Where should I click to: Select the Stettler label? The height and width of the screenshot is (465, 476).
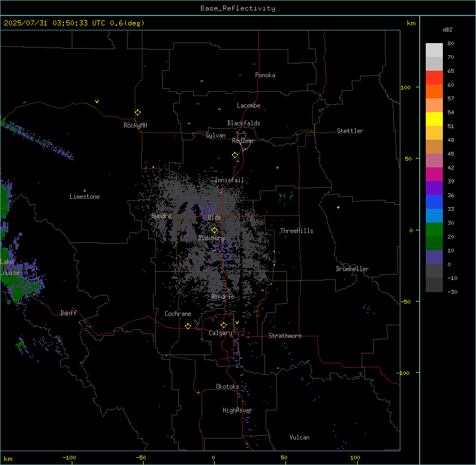click(x=350, y=131)
